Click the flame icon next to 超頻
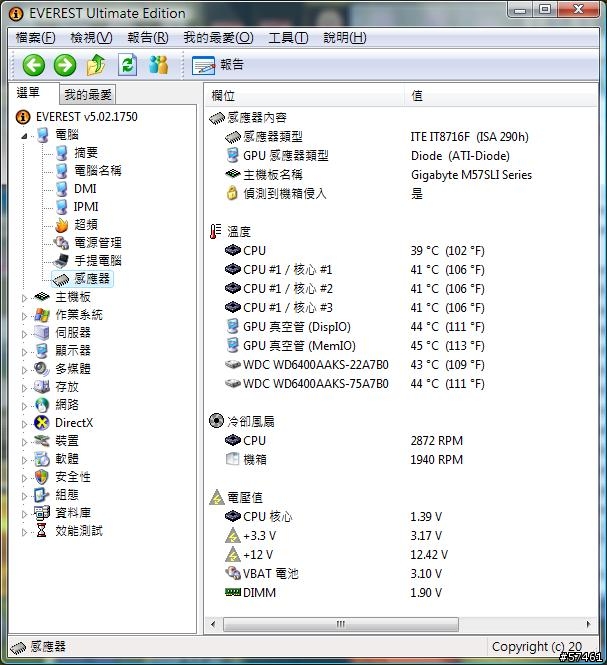The height and width of the screenshot is (665, 607). [62, 225]
